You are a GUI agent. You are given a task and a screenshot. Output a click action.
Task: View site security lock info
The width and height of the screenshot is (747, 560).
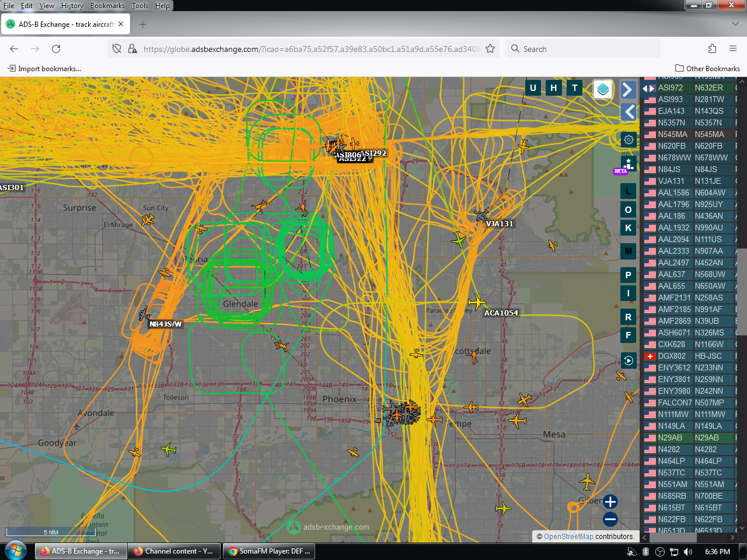tap(132, 49)
